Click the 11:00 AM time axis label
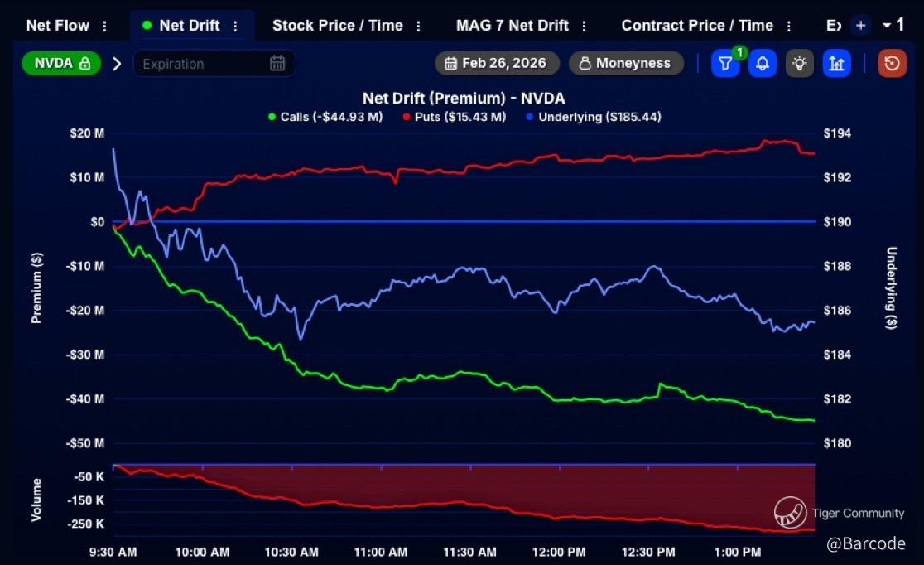 pos(381,552)
